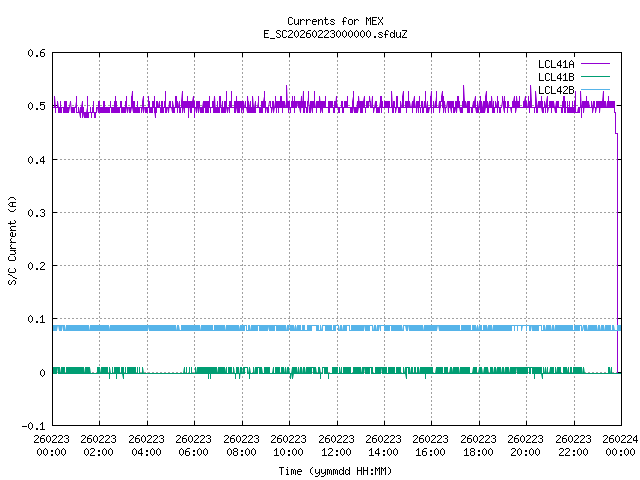
Task: Click the light blue trace near 0.08 A
Action: [x=300, y=328]
